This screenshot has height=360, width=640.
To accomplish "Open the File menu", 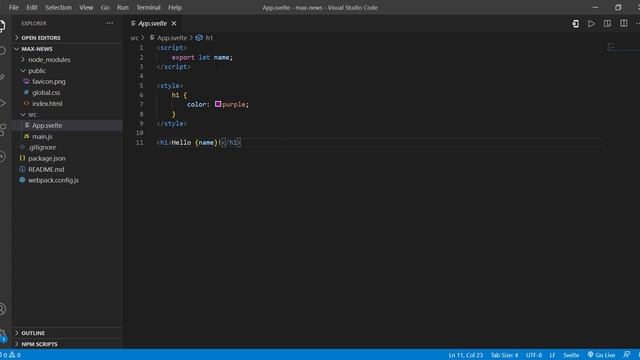I will click(x=13, y=7).
